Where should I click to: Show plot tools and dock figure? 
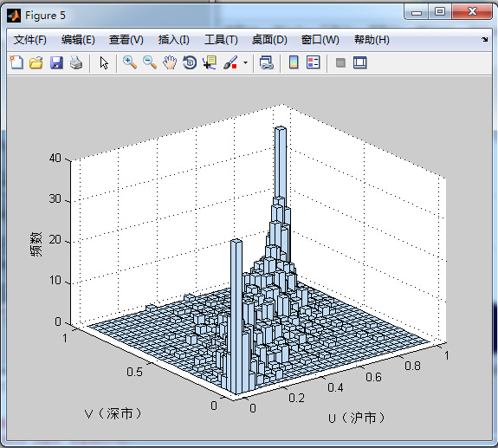pyautogui.click(x=360, y=62)
